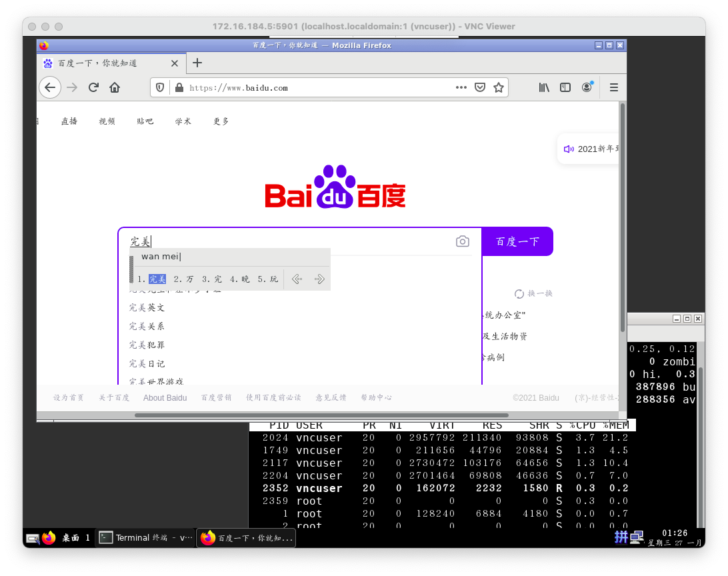Go to the Firefox home page

(115, 88)
